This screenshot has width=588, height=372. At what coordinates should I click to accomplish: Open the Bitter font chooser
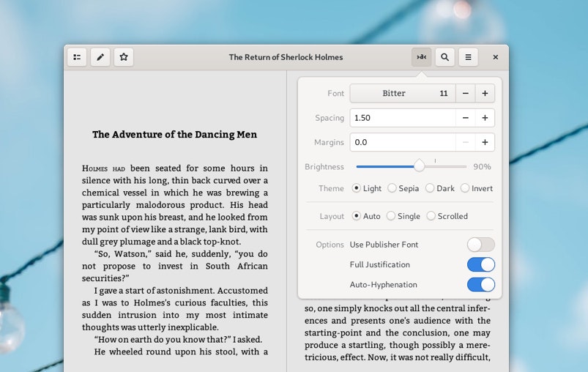coord(403,94)
